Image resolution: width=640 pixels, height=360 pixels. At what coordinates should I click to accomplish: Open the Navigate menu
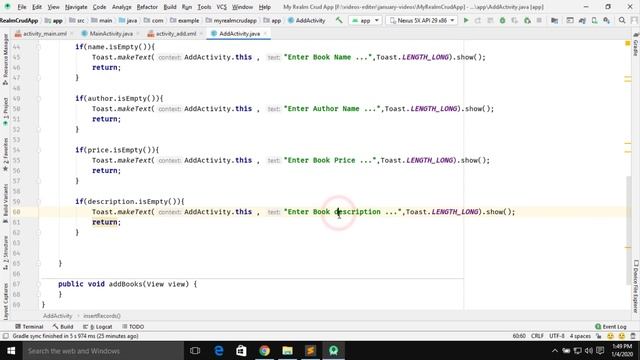point(76,7)
